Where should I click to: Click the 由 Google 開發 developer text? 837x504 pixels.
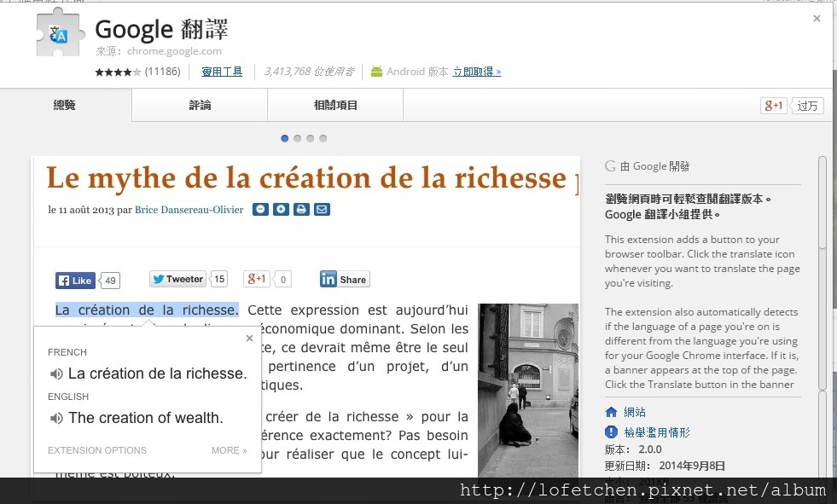point(655,166)
